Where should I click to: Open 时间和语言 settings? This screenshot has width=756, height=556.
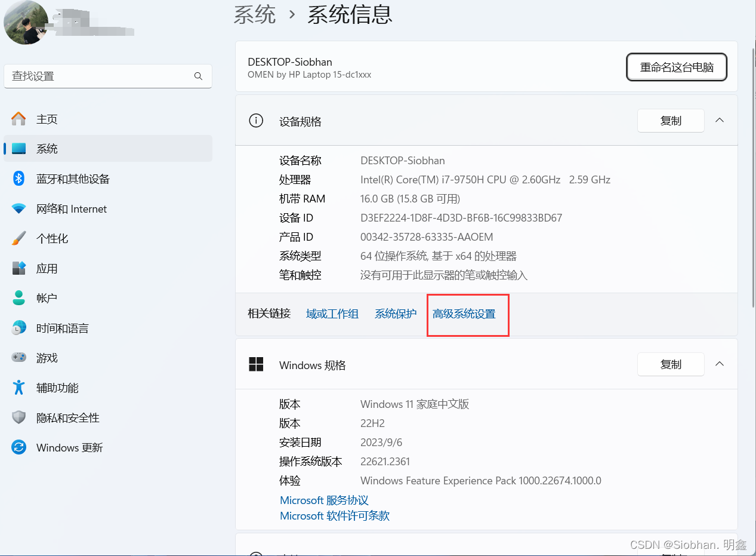(x=107, y=328)
